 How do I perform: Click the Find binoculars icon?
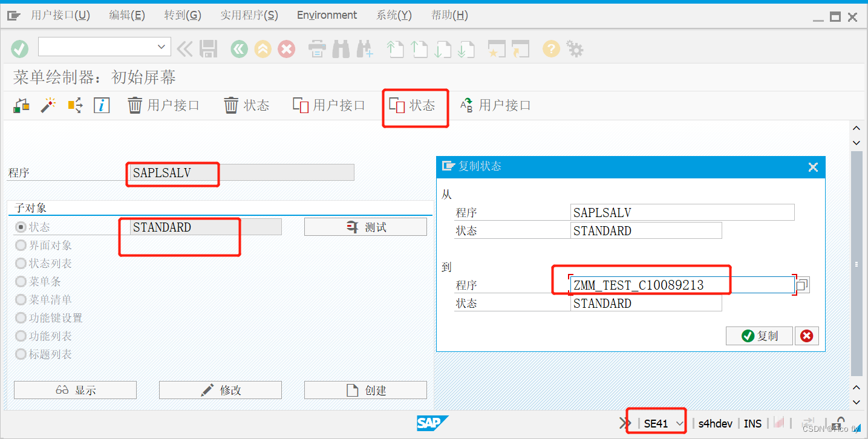click(341, 48)
